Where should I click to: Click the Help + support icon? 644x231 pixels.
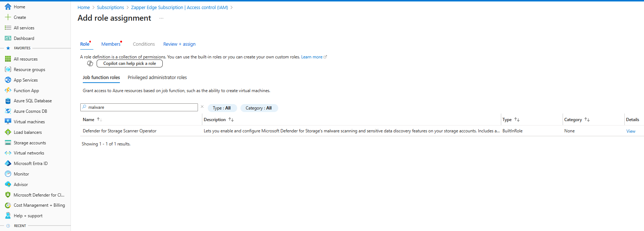click(x=8, y=216)
